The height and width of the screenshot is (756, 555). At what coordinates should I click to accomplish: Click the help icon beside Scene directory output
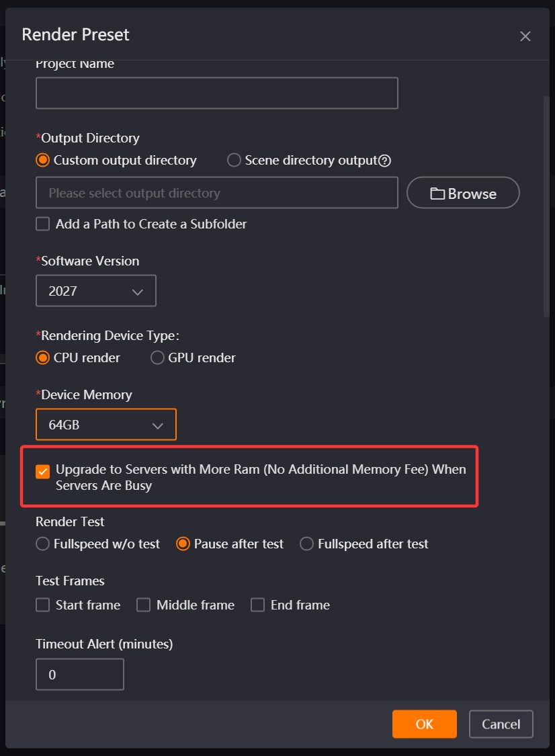[384, 161]
